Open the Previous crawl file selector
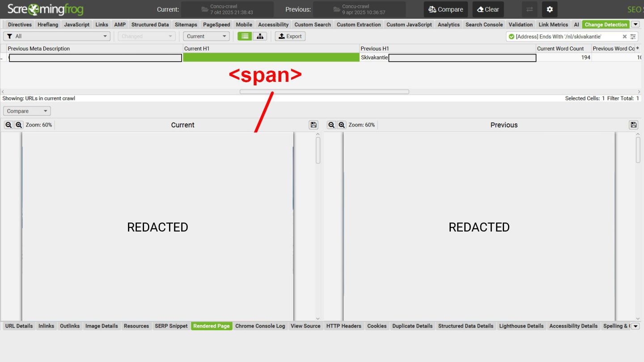The width and height of the screenshot is (644, 362). point(359,9)
